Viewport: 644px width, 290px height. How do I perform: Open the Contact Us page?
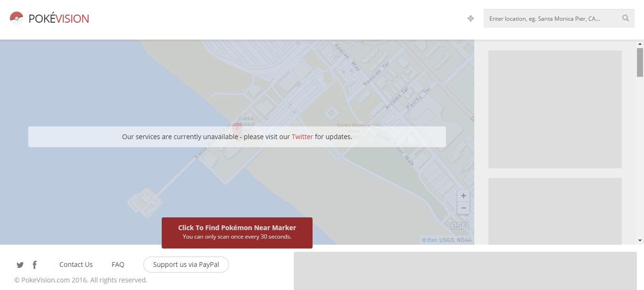point(76,265)
